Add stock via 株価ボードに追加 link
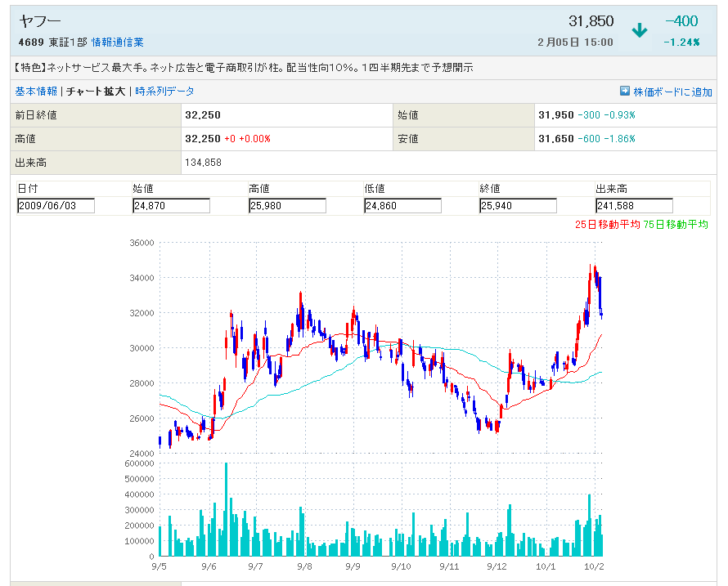Viewport: 728px width, 586px height. tap(672, 92)
